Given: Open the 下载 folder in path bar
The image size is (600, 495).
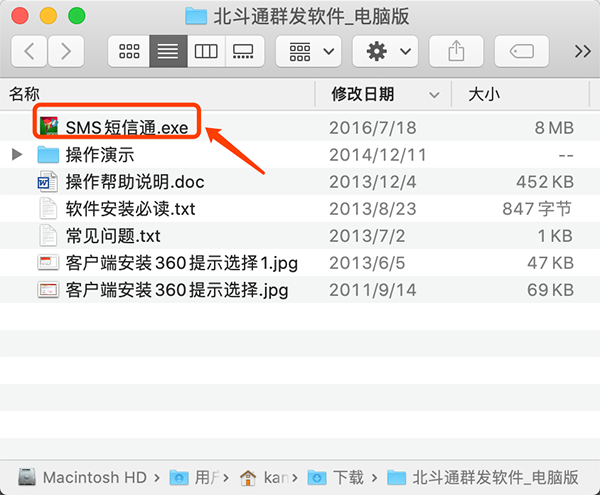Looking at the screenshot, I should click(336, 477).
